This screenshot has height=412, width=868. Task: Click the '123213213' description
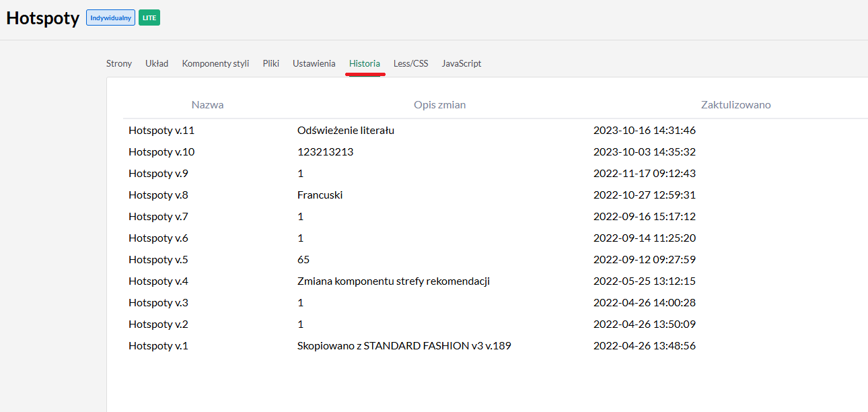tap(326, 152)
